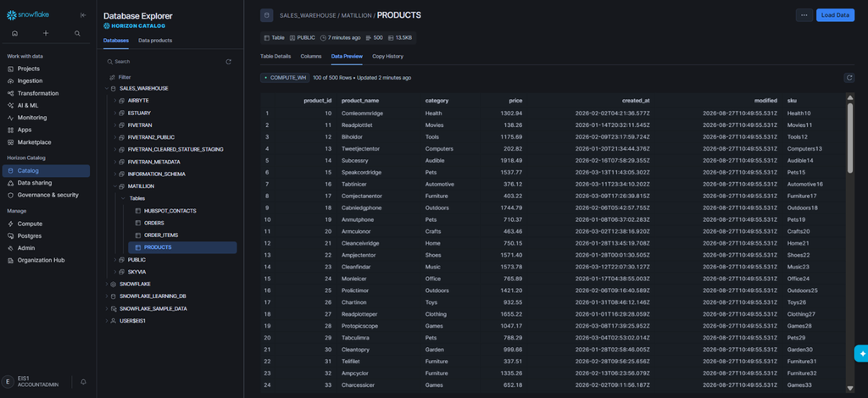Select the ORDER_ITEMS table
This screenshot has width=868, height=398.
161,235
